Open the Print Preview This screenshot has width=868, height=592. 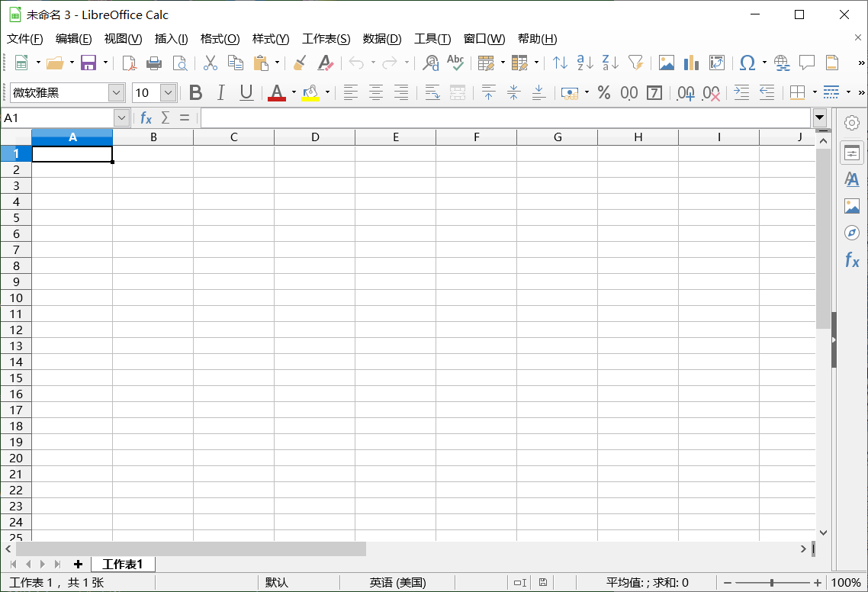coord(181,63)
